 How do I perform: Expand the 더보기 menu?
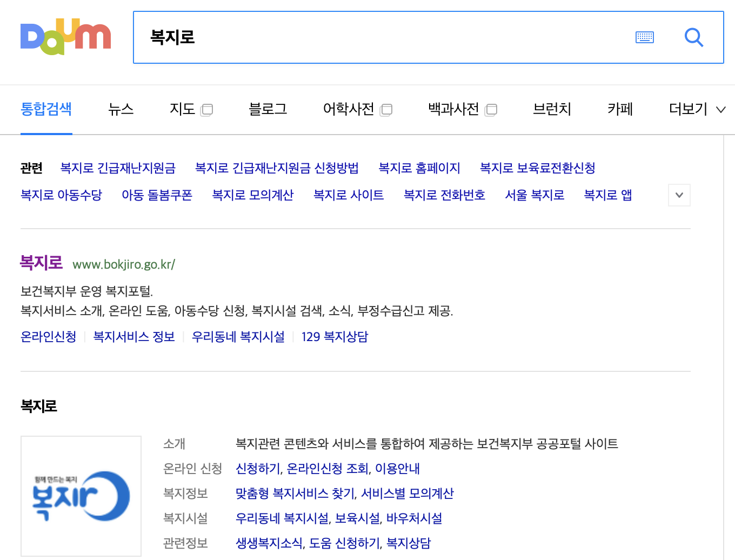pos(697,109)
